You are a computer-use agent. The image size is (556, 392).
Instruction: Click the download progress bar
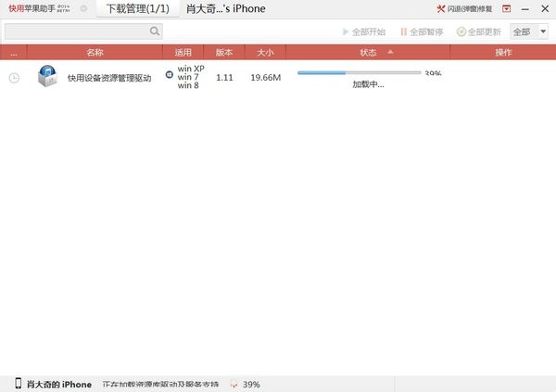tap(360, 72)
